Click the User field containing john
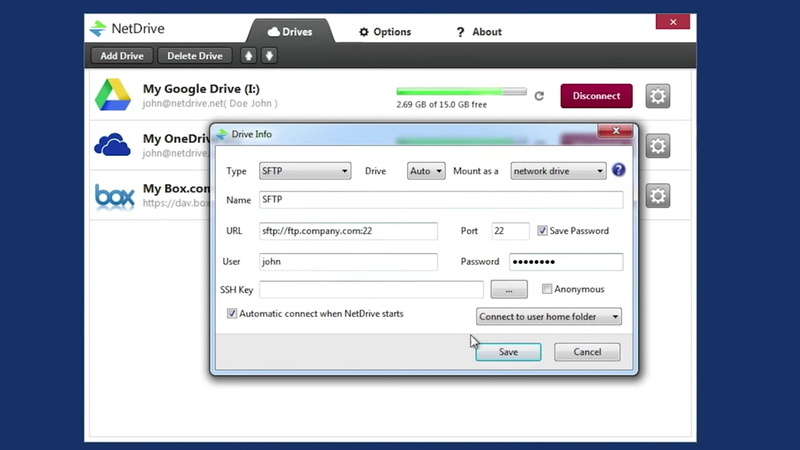This screenshot has width=800, height=450. click(x=348, y=262)
